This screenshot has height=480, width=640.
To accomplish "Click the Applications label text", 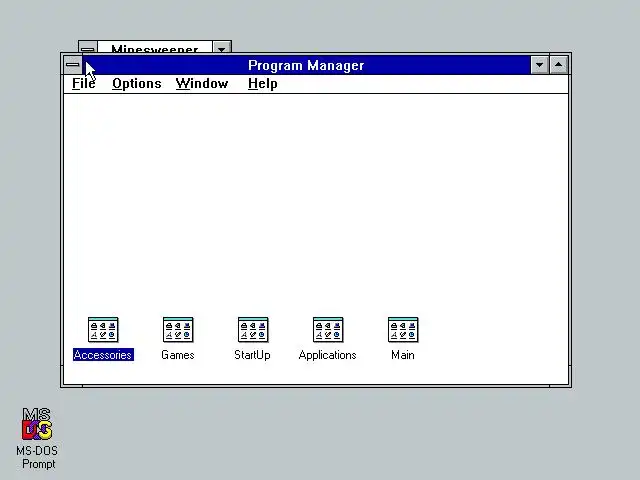I will pos(327,355).
